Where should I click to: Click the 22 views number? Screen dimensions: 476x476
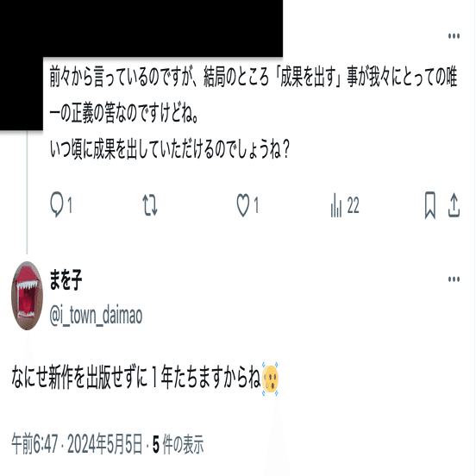coord(353,205)
